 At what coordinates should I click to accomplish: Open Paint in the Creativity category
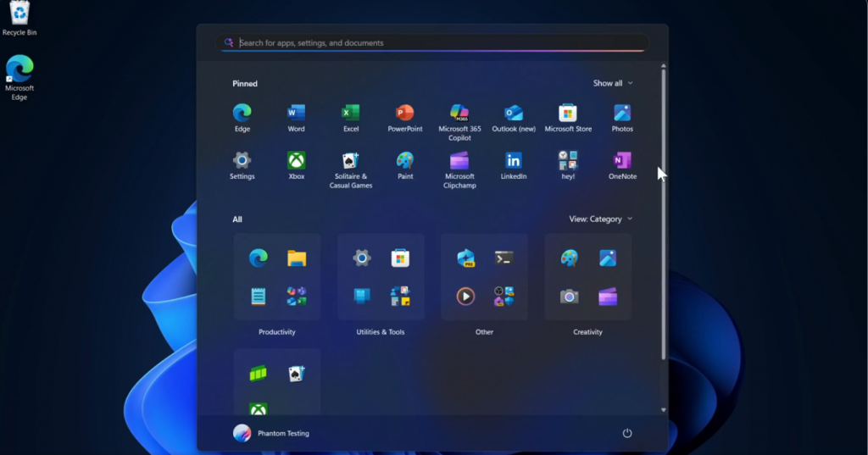pos(569,258)
